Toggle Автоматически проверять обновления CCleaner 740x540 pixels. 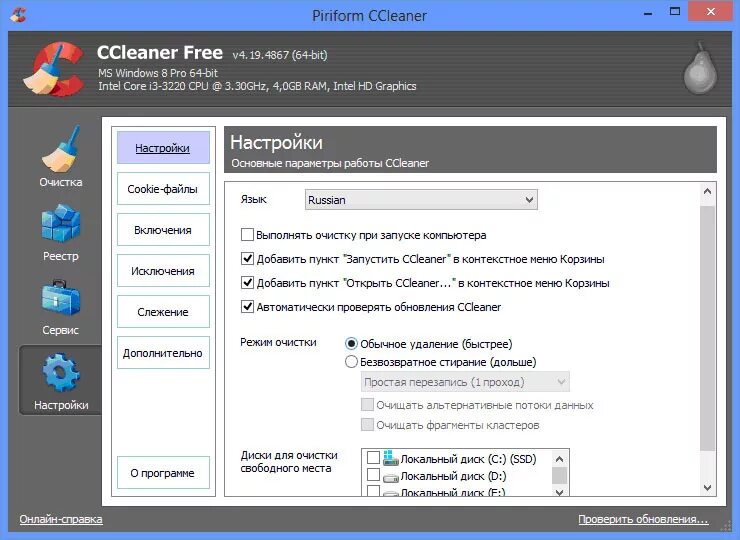[247, 307]
